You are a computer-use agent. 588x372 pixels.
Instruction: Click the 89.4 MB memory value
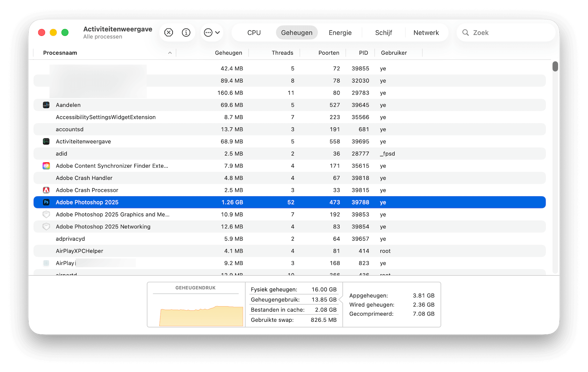coord(232,81)
